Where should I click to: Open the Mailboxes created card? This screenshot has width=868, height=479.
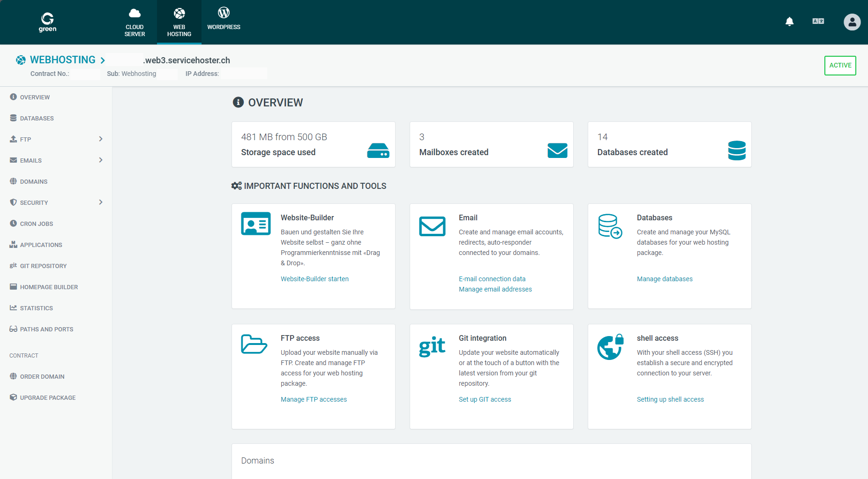tap(492, 144)
